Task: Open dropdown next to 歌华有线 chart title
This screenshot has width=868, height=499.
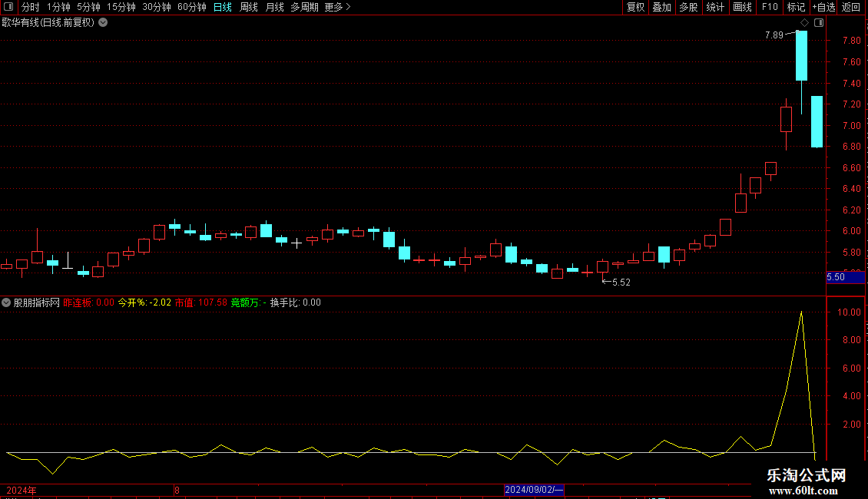Action: (103, 23)
